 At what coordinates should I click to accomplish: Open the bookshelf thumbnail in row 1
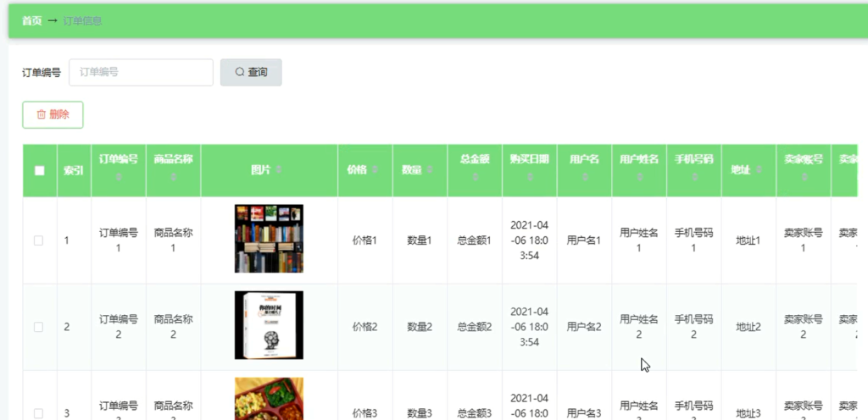pos(269,238)
